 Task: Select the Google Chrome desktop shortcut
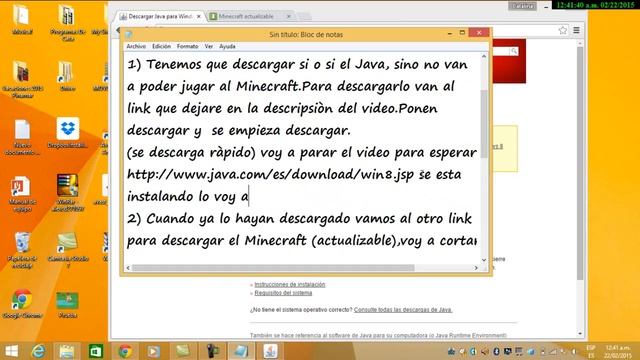[22, 303]
